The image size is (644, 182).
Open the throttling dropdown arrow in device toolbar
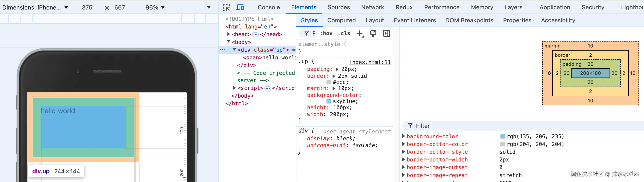(209, 8)
